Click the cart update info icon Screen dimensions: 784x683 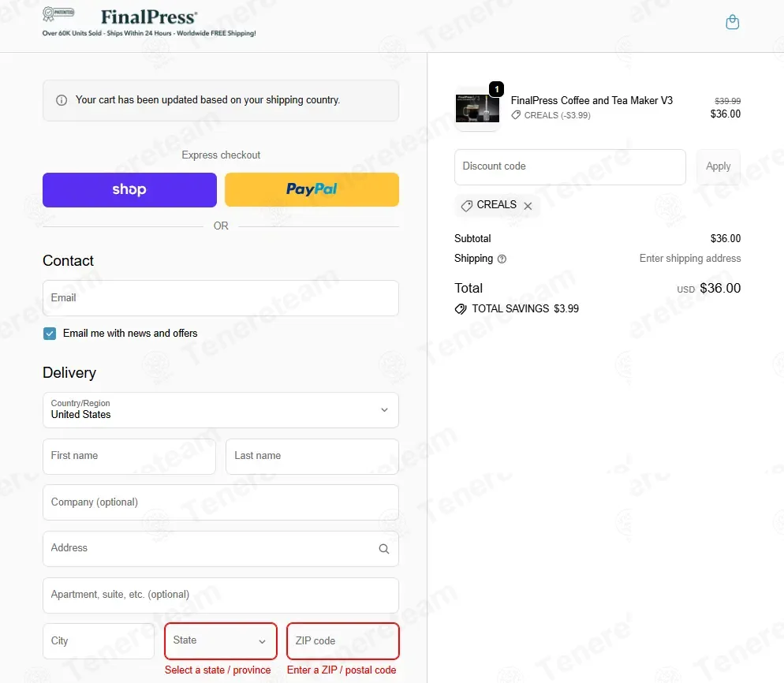coord(62,101)
